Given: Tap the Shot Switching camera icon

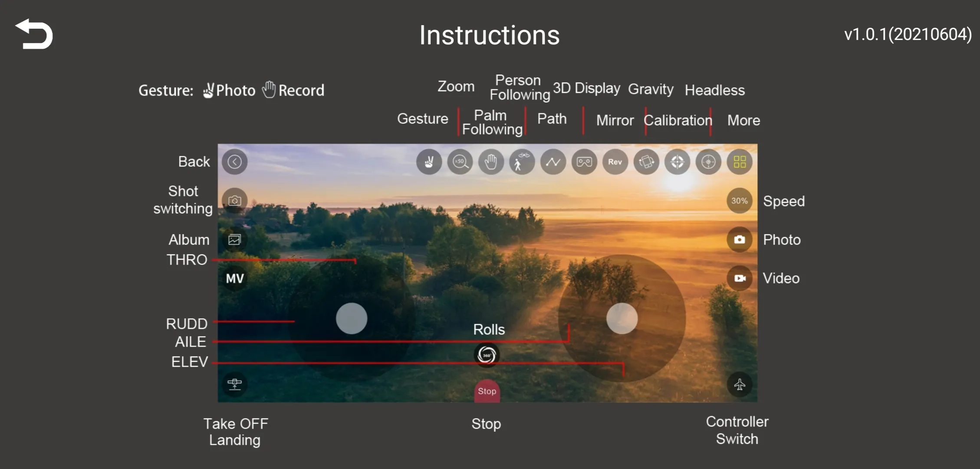Looking at the screenshot, I should pyautogui.click(x=236, y=200).
